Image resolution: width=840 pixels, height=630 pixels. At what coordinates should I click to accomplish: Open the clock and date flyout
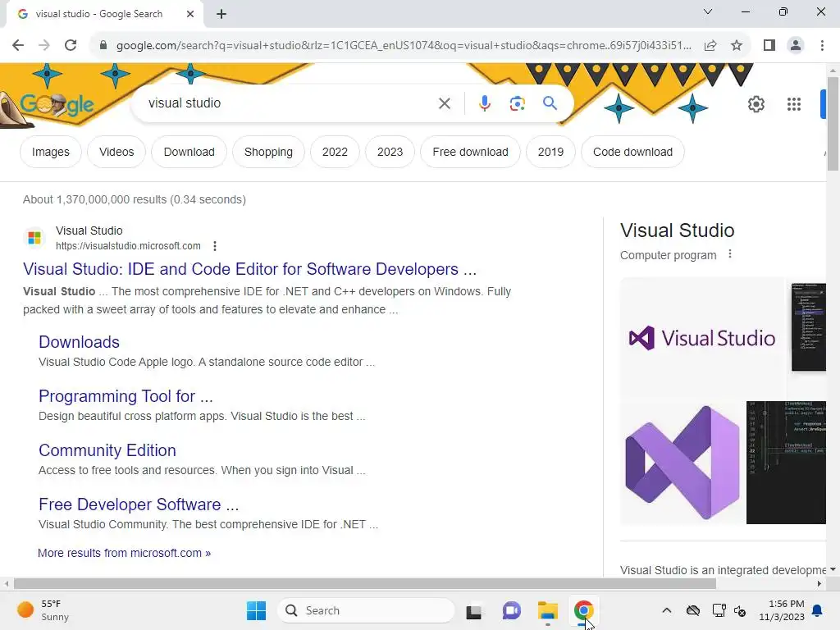782,610
